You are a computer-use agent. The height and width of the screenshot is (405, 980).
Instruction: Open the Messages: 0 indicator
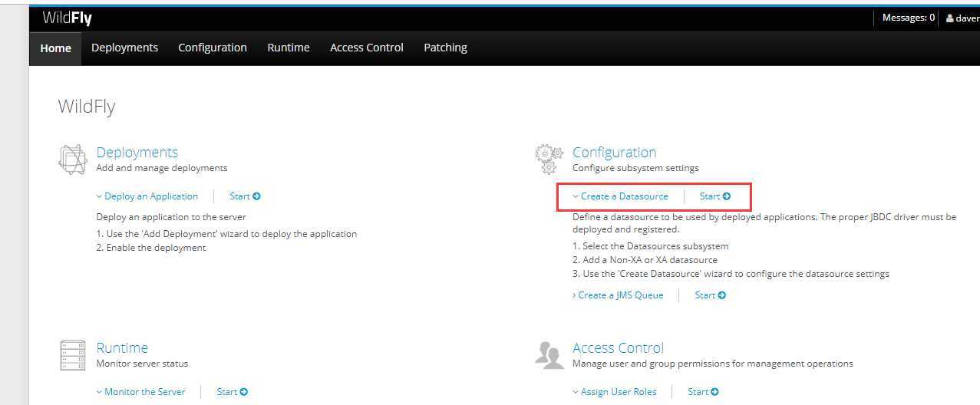click(x=909, y=18)
